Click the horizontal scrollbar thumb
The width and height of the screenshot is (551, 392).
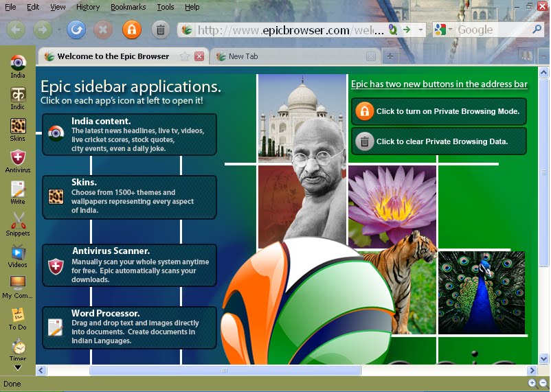pos(225,370)
